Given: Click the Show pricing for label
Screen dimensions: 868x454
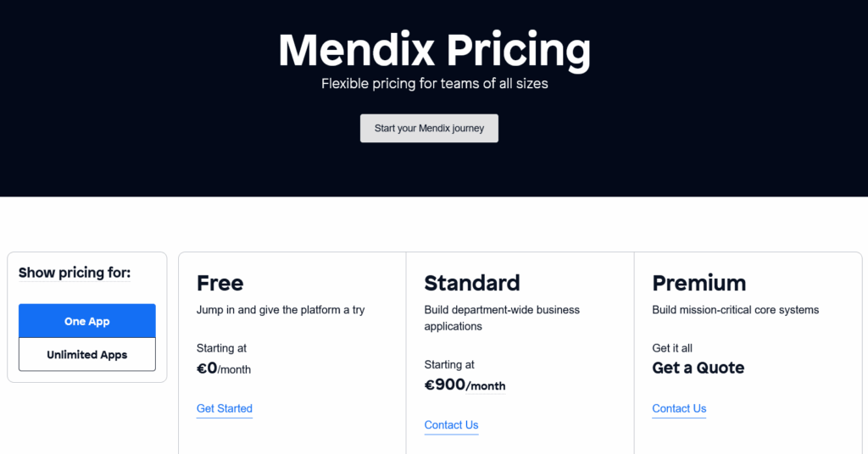Looking at the screenshot, I should 75,273.
